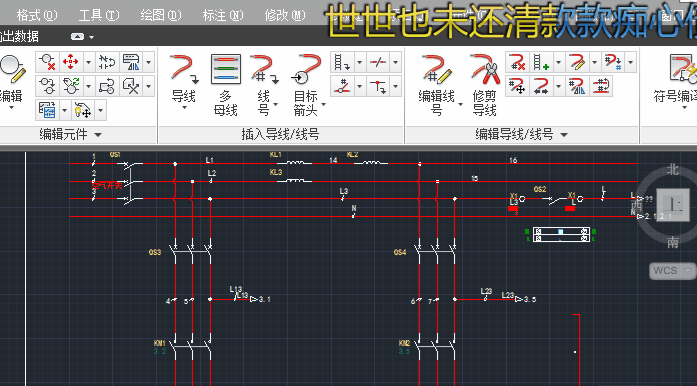Expand the 编辑元件 panel arrow
Image resolution: width=697 pixels, height=386 pixels.
click(x=98, y=135)
